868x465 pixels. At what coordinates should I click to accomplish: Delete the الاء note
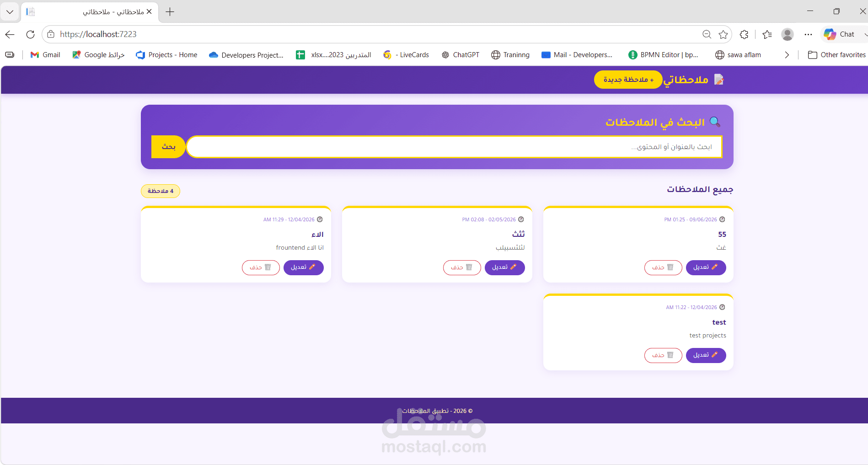(x=261, y=267)
